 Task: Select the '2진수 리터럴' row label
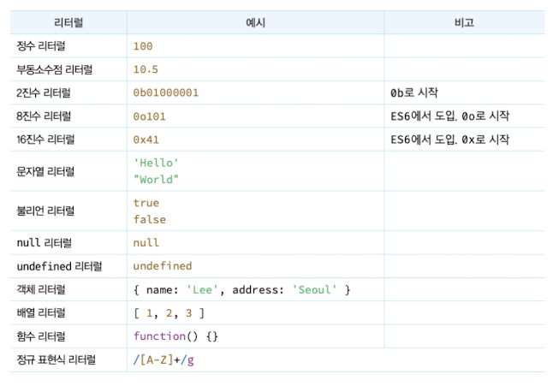pos(44,93)
